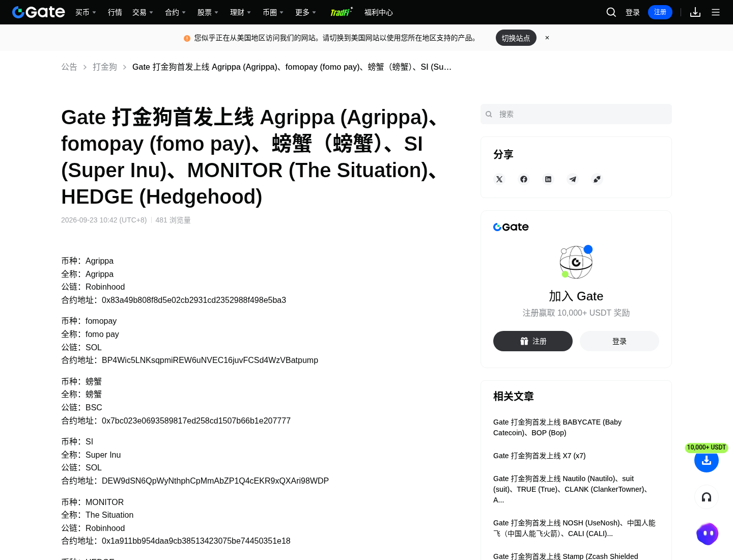Click the globe illustration in join card
733x560 pixels.
click(576, 262)
